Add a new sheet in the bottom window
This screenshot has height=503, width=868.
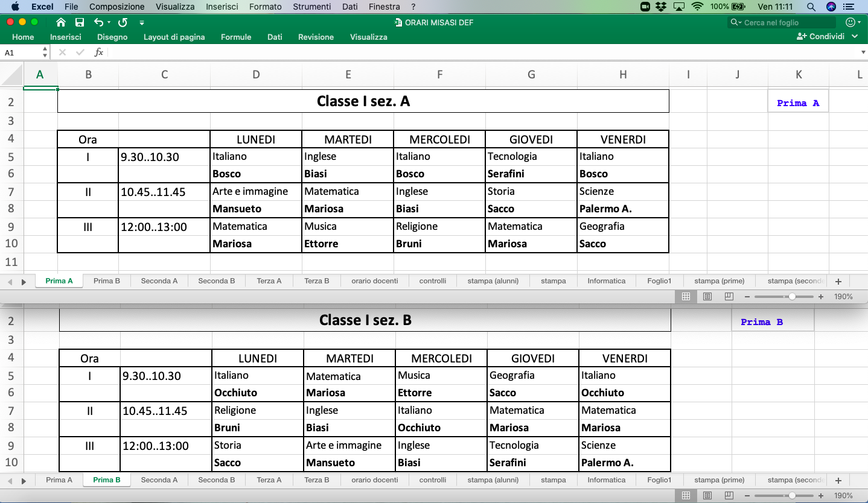(x=838, y=480)
